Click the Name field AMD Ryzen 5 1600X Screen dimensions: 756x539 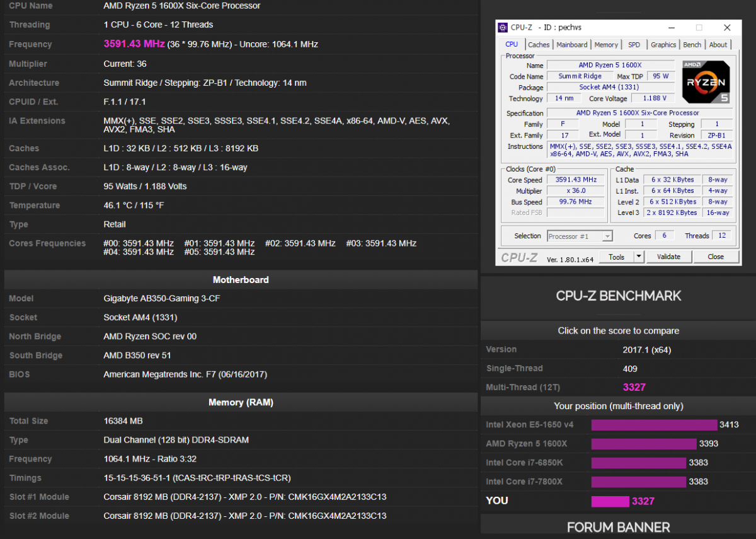610,65
